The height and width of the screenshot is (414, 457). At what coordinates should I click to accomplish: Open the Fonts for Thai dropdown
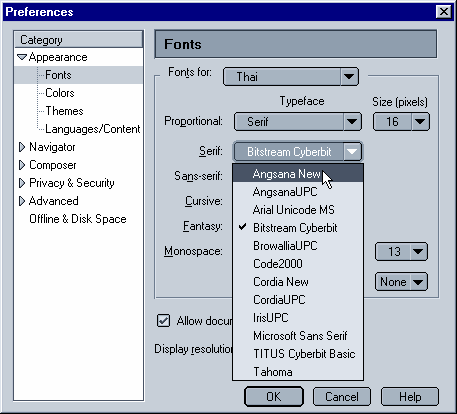point(291,77)
